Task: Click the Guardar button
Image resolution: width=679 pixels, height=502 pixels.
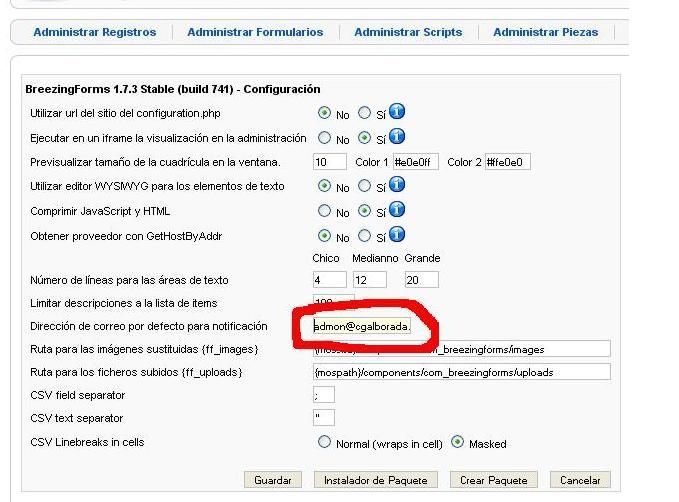Action: coord(273,480)
